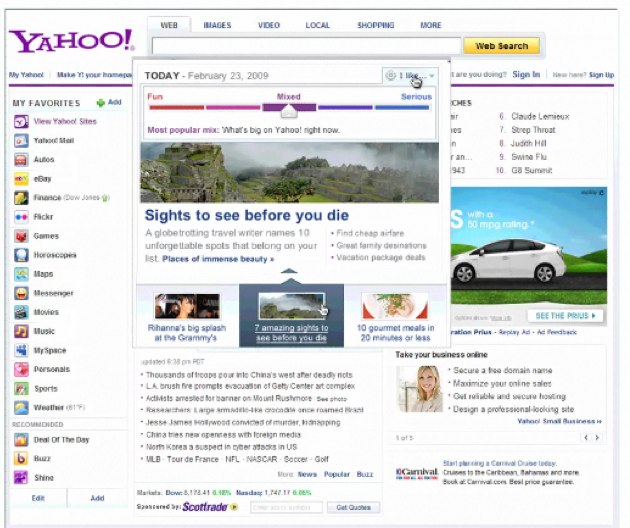Open the Music note icon

pos(21,332)
